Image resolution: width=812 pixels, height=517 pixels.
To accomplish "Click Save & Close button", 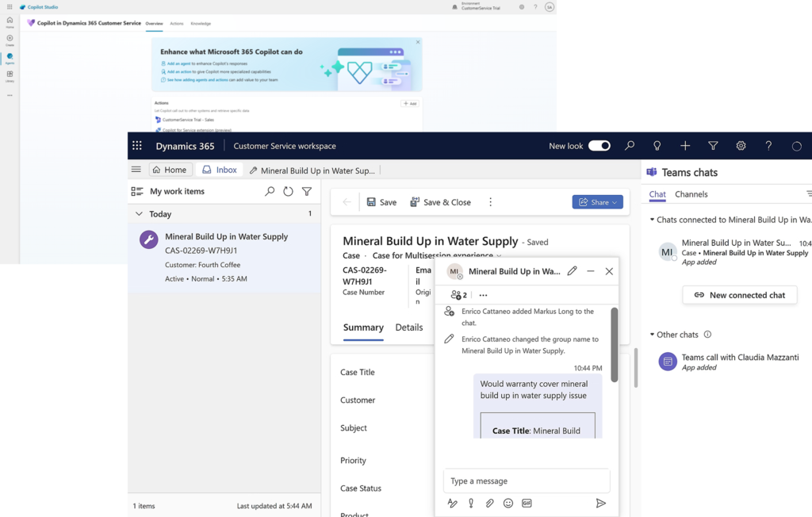I will click(x=440, y=202).
